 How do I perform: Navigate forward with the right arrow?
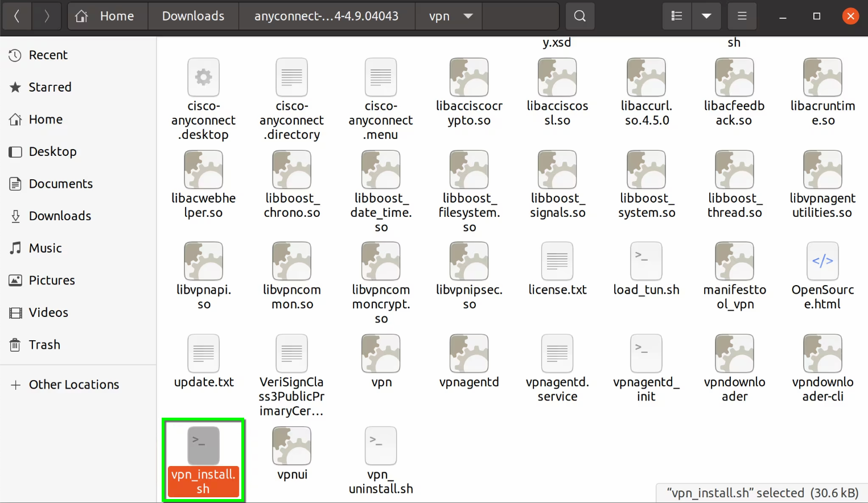(47, 16)
